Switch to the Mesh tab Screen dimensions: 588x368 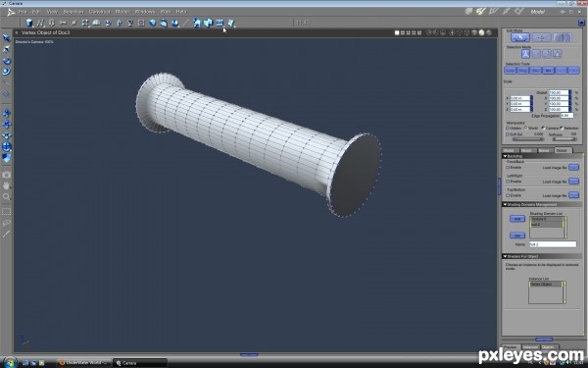526,150
